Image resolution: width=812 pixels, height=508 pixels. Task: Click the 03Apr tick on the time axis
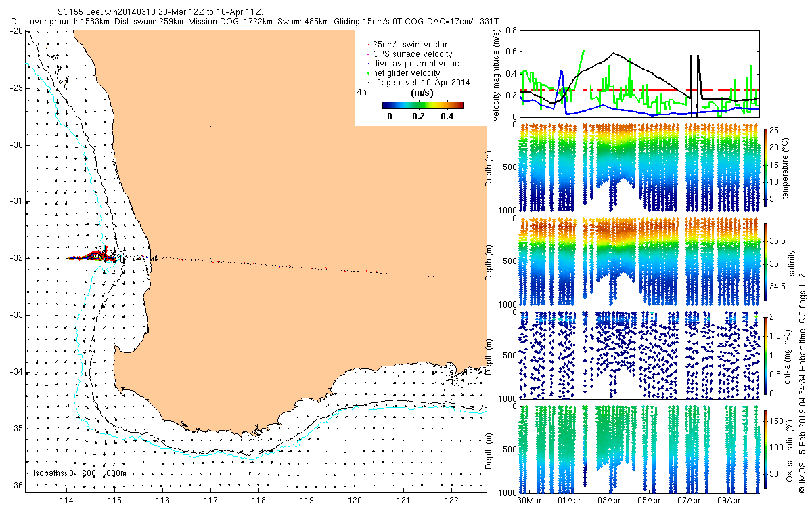click(609, 501)
